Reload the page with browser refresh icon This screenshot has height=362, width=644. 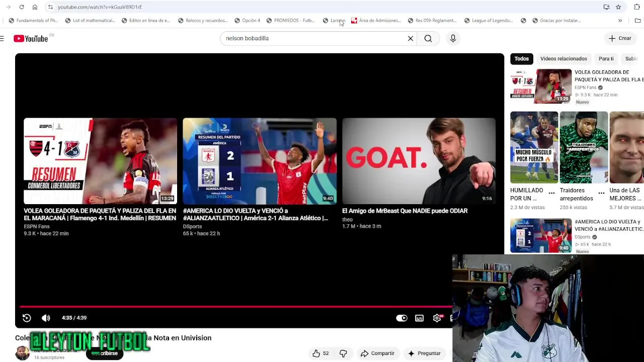coord(22,7)
